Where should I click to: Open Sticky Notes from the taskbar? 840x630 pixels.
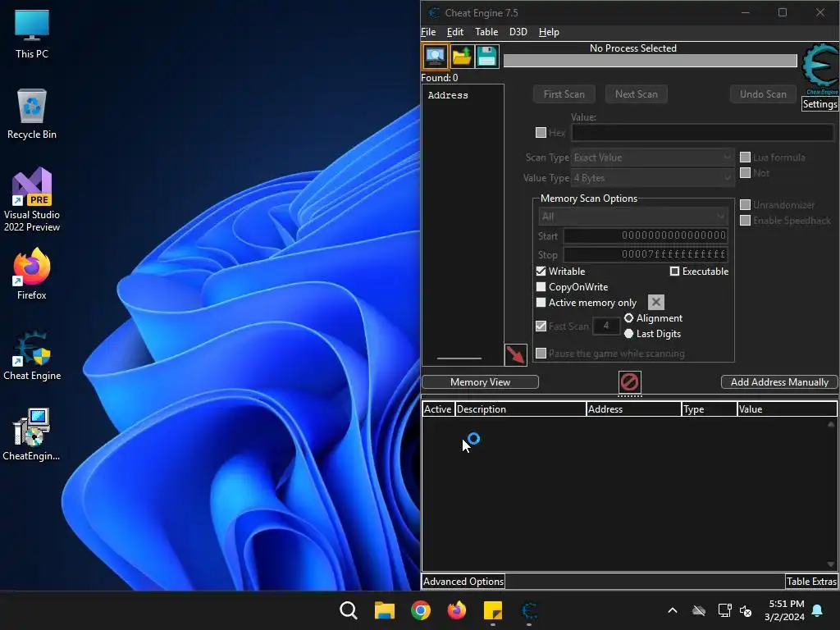point(492,610)
